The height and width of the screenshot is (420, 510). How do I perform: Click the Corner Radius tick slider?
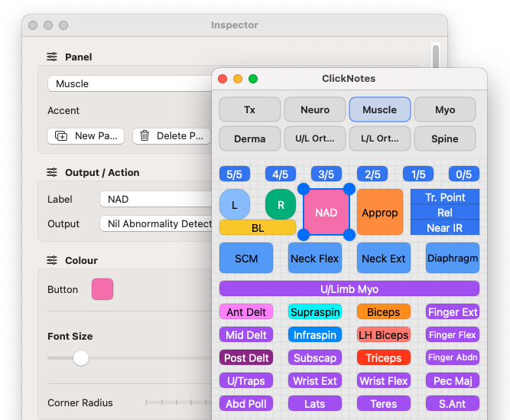[x=178, y=402]
